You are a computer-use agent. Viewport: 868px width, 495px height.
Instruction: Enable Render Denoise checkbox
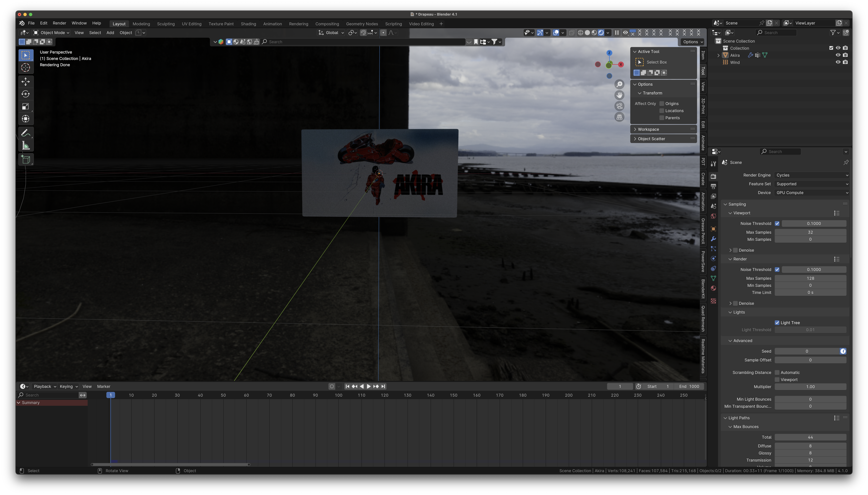(x=735, y=303)
